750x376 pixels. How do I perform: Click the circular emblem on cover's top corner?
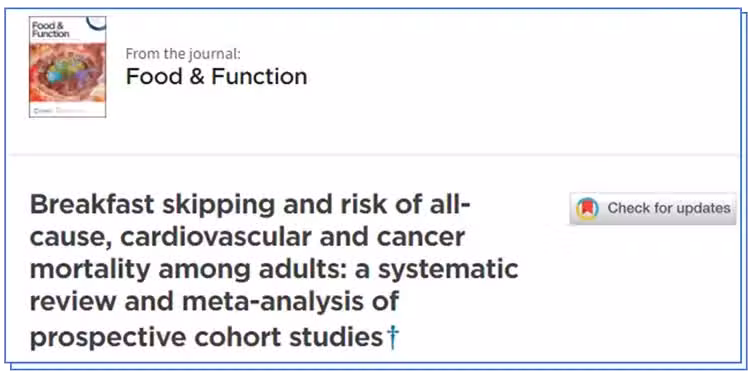[96, 22]
